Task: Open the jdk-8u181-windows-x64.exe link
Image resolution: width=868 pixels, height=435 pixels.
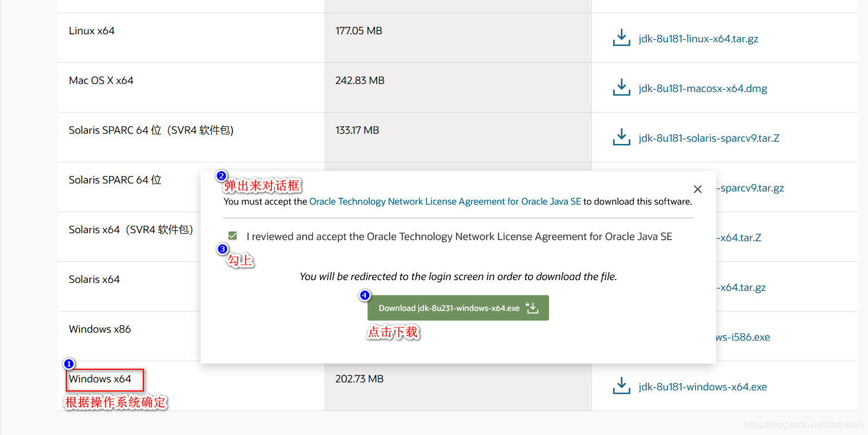Action: tap(703, 387)
